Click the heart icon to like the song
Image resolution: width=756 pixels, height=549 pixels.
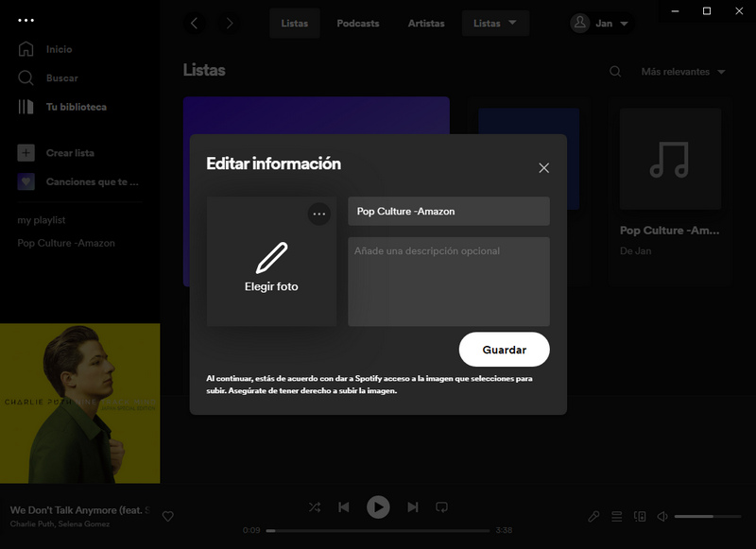pos(168,516)
